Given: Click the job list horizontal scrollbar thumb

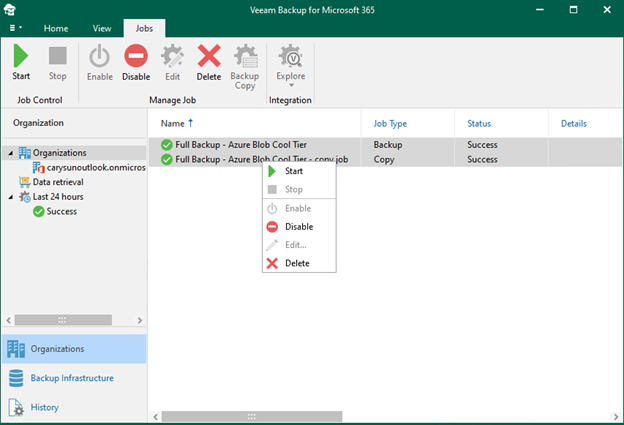Looking at the screenshot, I should click(x=252, y=417).
